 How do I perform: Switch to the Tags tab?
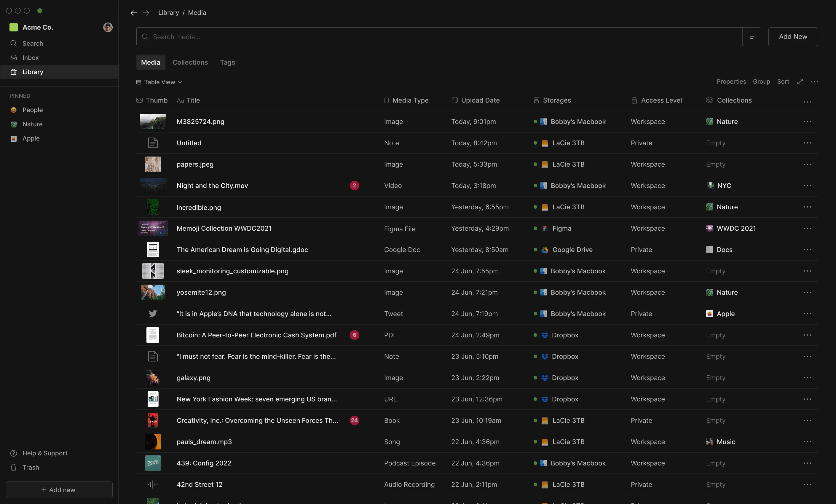(227, 63)
